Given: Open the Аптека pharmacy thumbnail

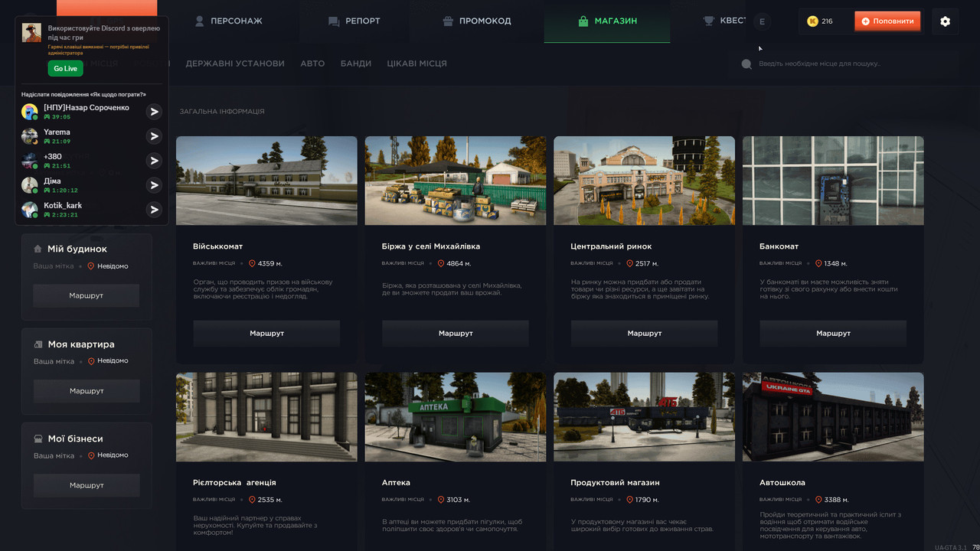Looking at the screenshot, I should tap(456, 417).
